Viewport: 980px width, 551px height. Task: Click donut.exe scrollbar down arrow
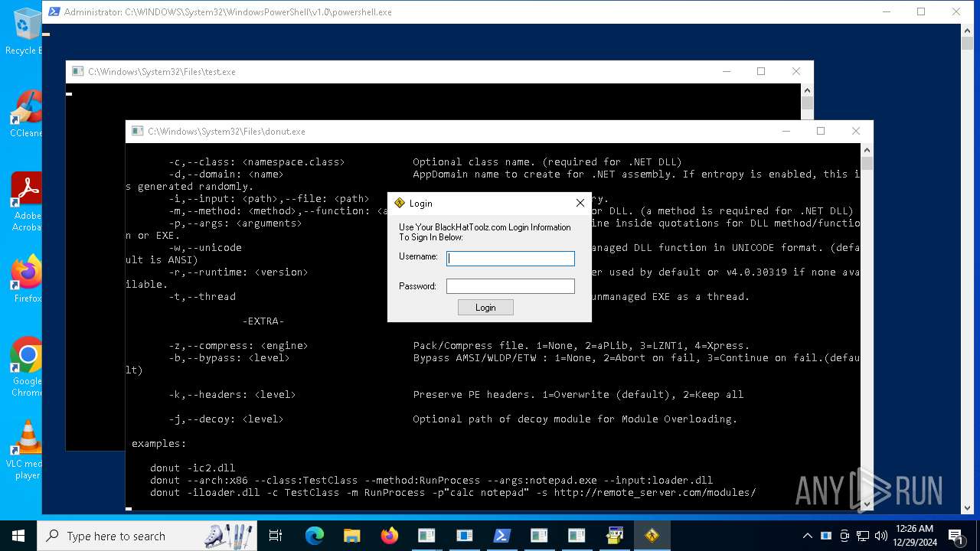pyautogui.click(x=867, y=504)
